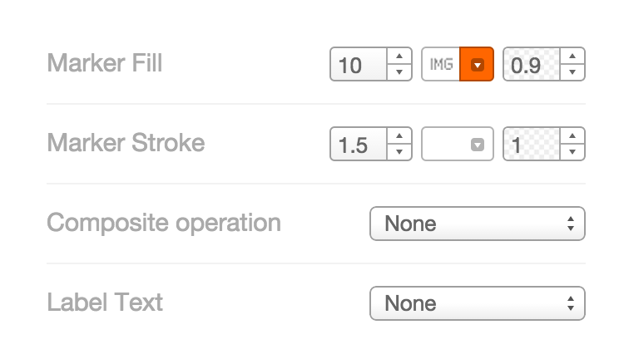Open the orange Marker Fill color picker
The image size is (619, 364).
477,64
